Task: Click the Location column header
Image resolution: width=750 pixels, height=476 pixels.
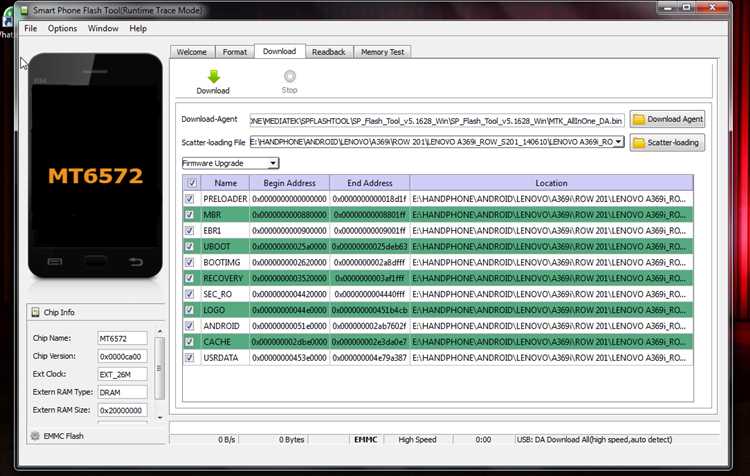Action: [x=551, y=183]
